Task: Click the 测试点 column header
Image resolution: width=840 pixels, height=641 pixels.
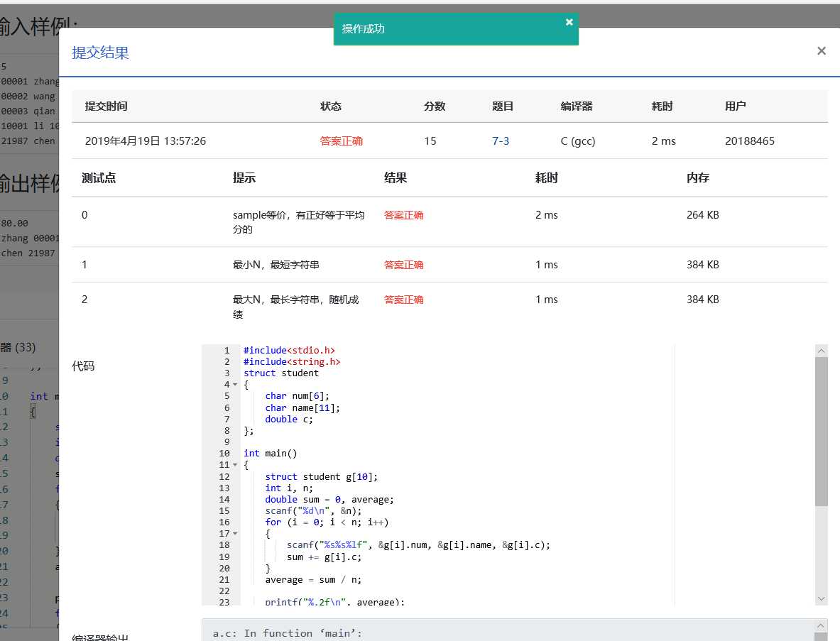Action: (x=99, y=177)
